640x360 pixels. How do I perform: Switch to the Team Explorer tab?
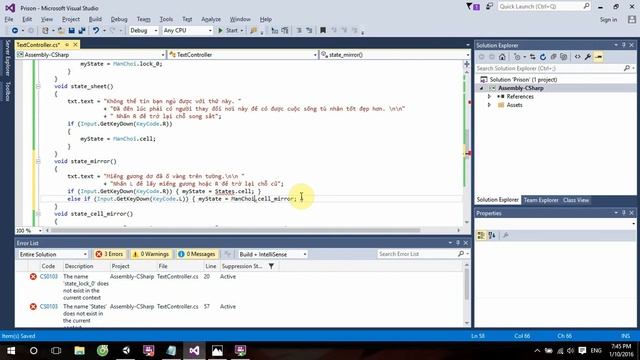541,200
